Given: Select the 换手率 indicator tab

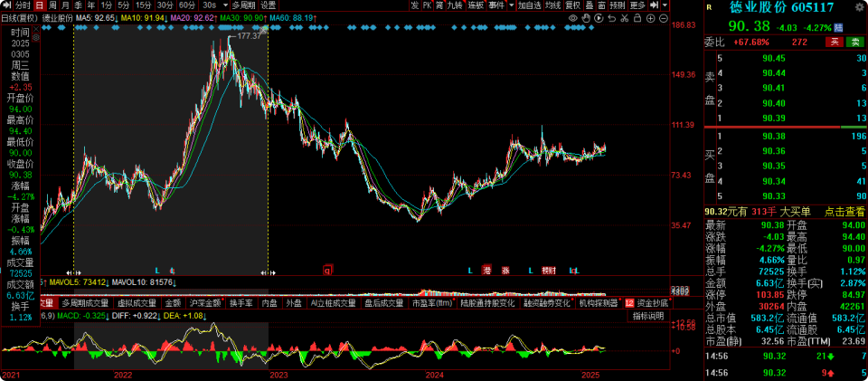Looking at the screenshot, I should tap(241, 303).
